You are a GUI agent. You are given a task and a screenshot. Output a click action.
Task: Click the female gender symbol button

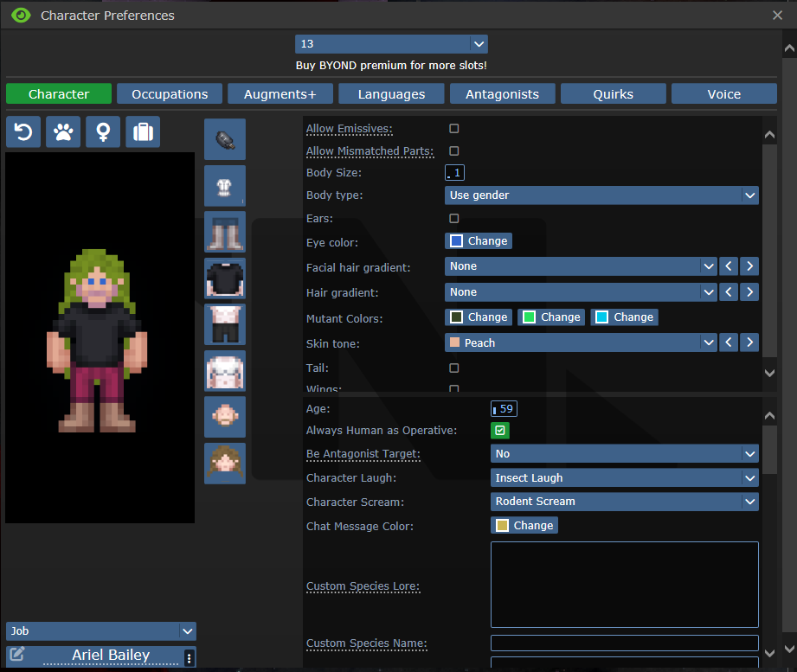(x=103, y=132)
